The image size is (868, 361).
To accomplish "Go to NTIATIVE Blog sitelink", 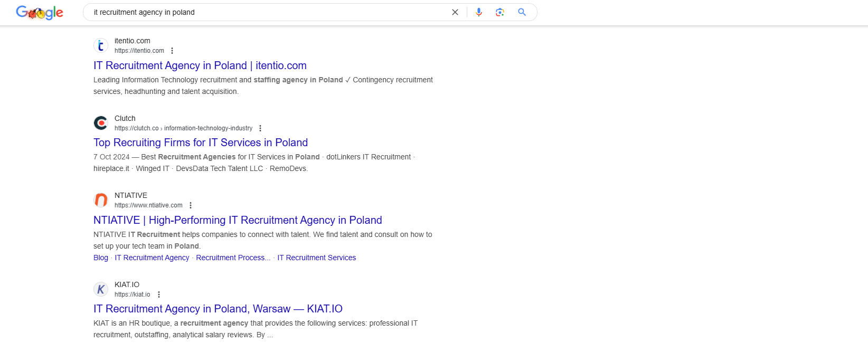I will 100,258.
